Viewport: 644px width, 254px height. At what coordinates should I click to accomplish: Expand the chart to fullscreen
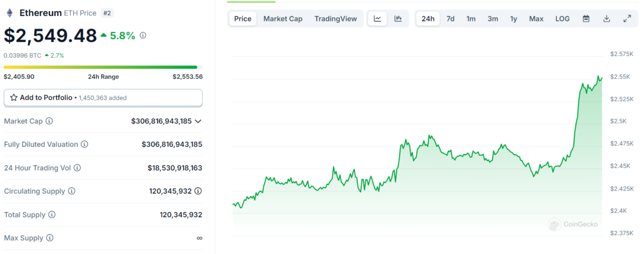[x=627, y=19]
